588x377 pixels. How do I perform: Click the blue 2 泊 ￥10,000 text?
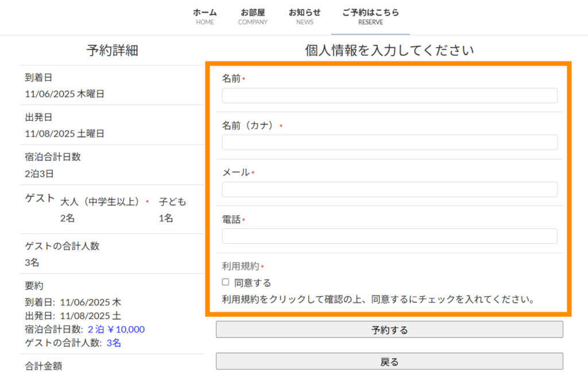coord(116,329)
